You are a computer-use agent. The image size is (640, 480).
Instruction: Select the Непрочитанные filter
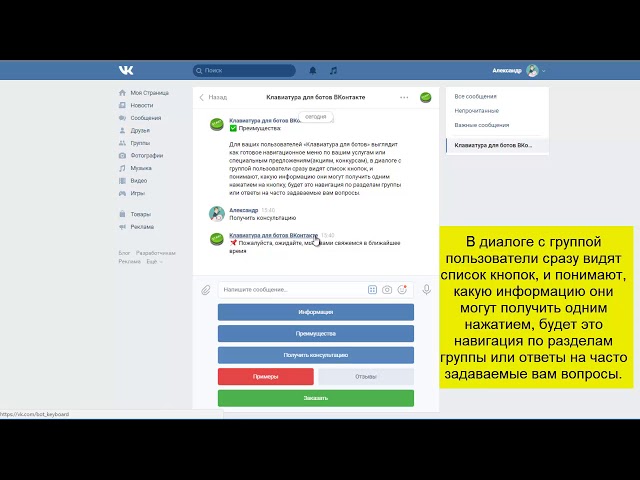coord(477,111)
